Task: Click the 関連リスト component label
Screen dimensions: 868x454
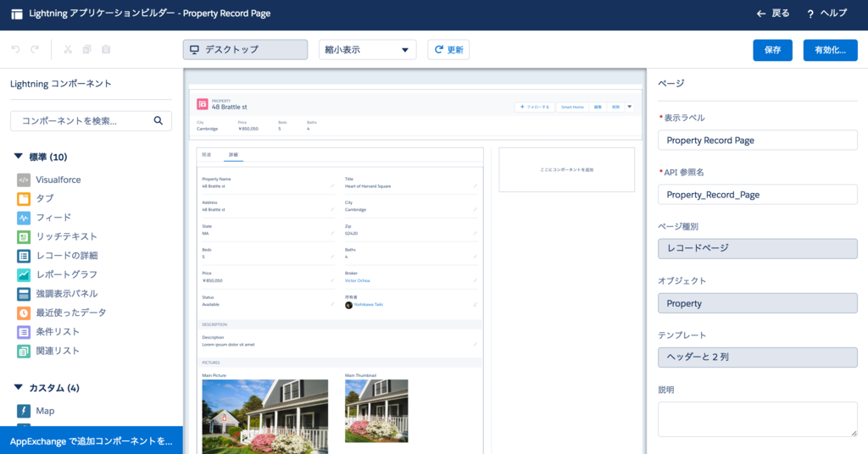Action: tap(58, 351)
